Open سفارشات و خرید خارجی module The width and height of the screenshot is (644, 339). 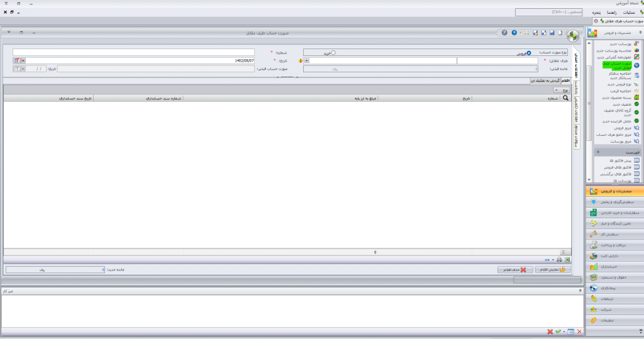point(615,213)
